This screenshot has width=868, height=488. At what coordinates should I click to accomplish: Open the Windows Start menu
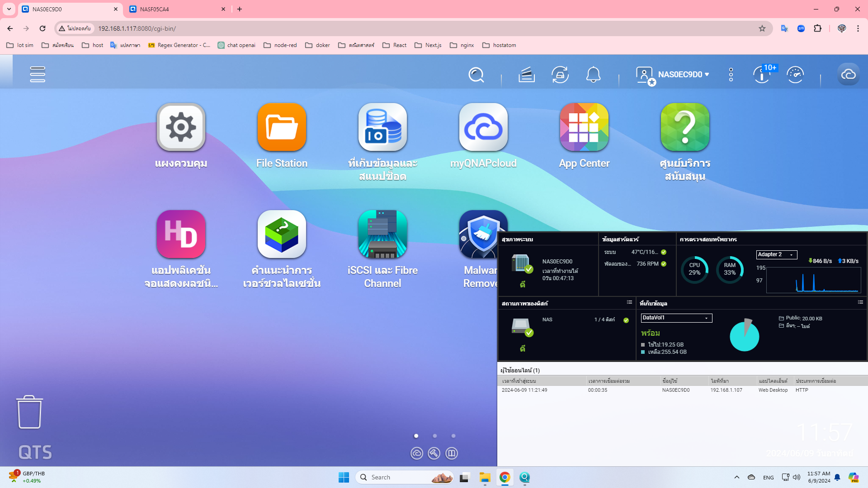[344, 477]
